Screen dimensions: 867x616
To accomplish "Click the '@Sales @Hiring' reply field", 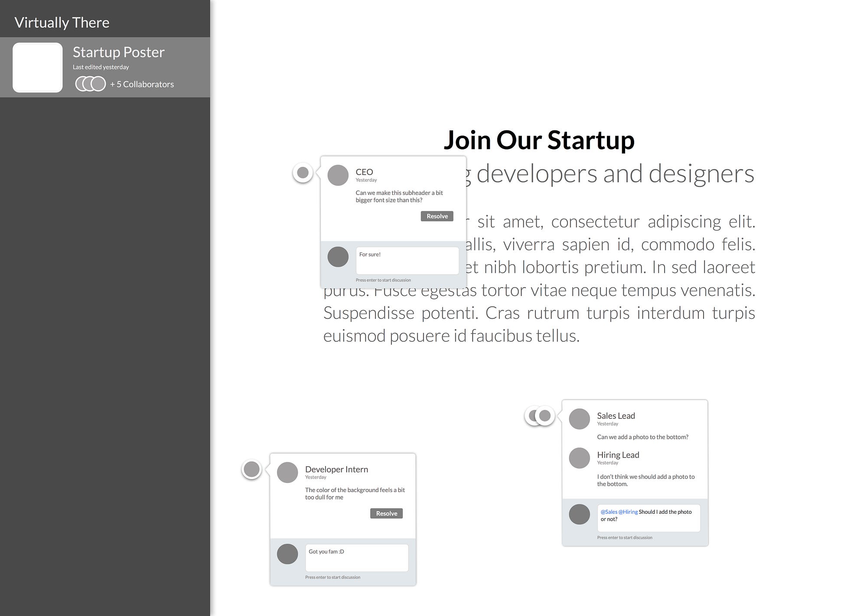I will (648, 518).
